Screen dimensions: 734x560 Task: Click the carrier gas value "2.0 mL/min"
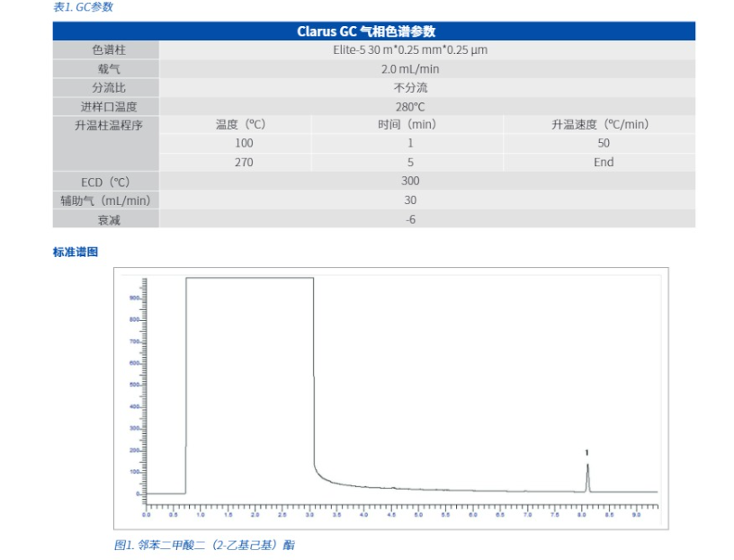click(410, 69)
